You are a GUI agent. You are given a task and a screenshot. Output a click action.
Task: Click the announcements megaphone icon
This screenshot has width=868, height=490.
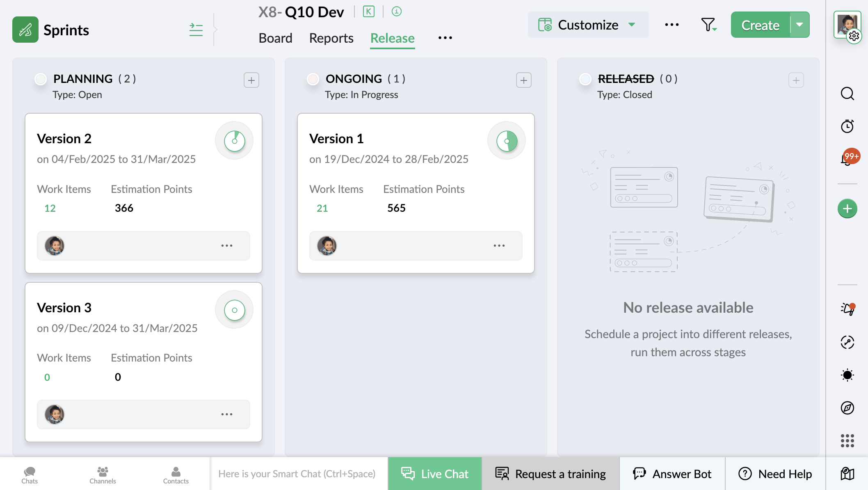847,309
